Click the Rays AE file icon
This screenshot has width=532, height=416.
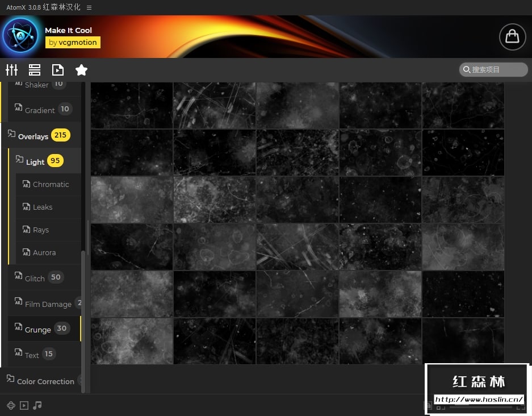pos(26,230)
